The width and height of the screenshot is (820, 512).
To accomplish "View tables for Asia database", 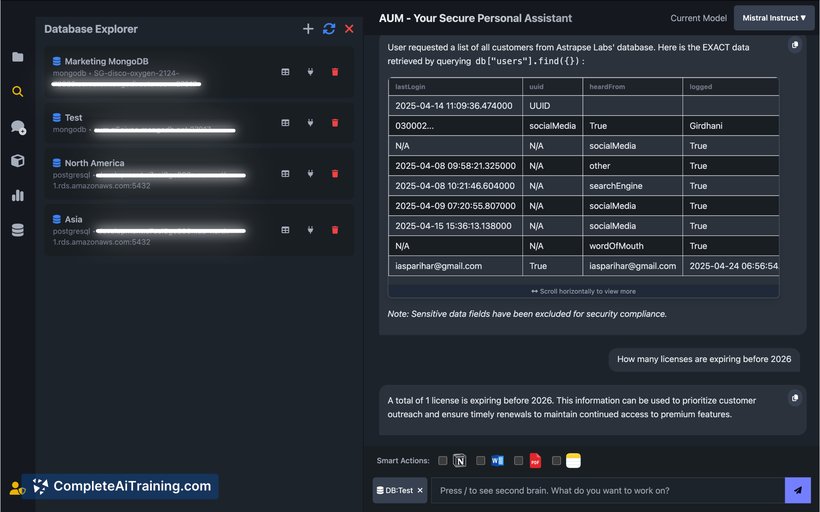I will [286, 230].
